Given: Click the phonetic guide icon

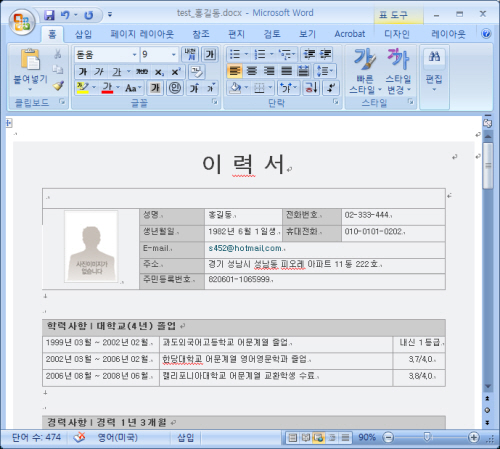Looking at the screenshot, I should pyautogui.click(x=190, y=54).
